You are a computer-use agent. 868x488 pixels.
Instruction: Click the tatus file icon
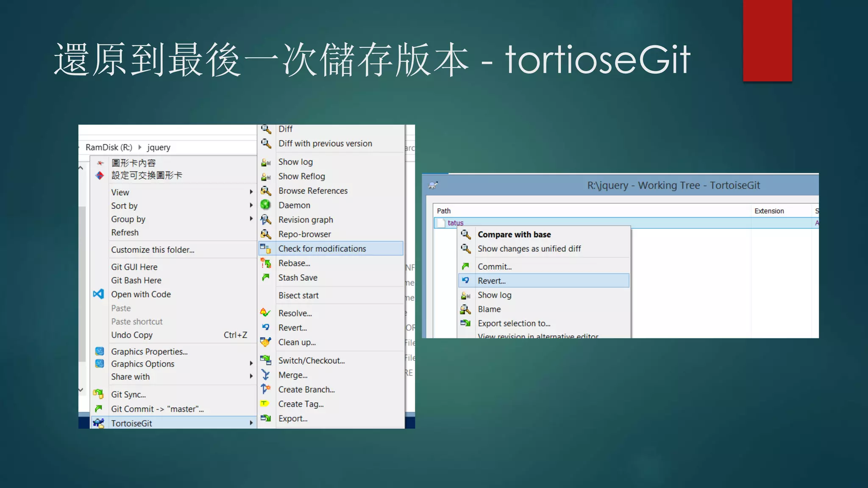(x=441, y=223)
